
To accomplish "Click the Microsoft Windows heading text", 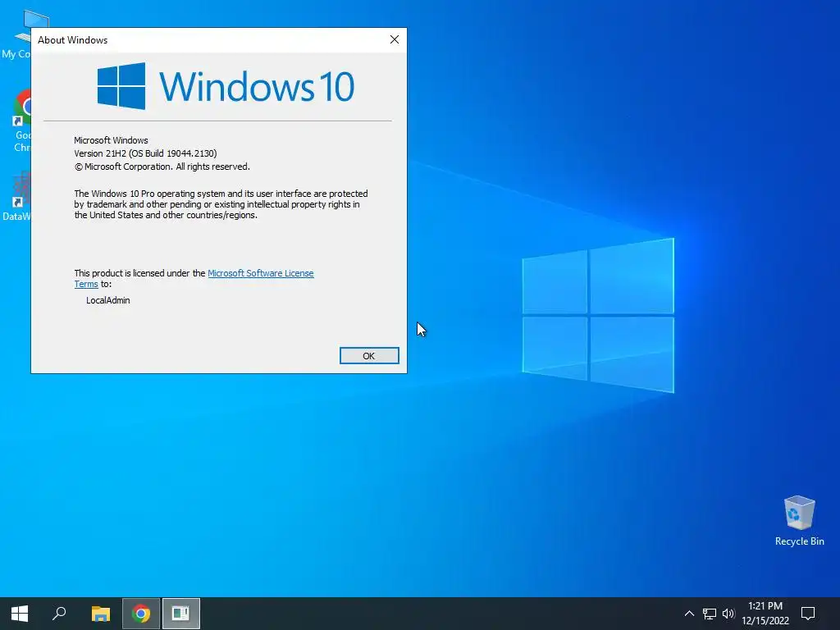I will click(111, 140).
